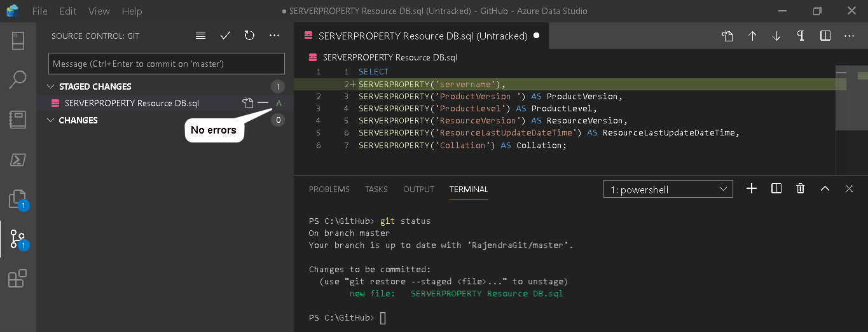Open the Notebooks view icon
Image resolution: width=868 pixels, height=332 pixels.
[x=18, y=120]
